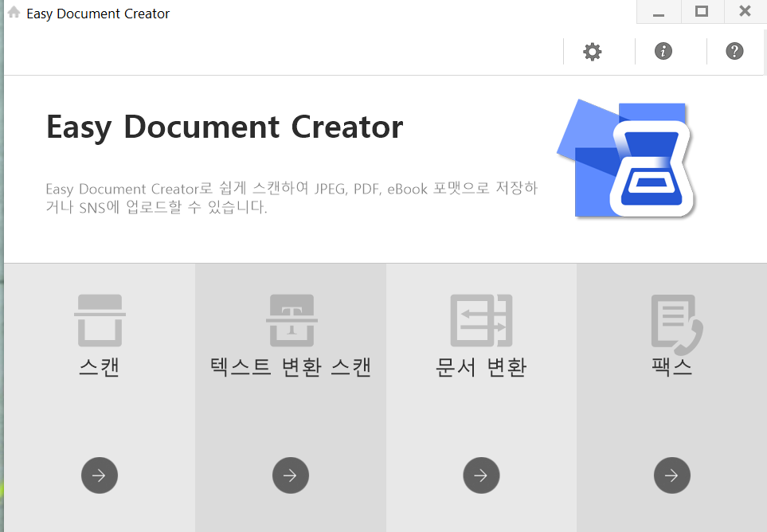Minimize the Easy Document Creator window
The width and height of the screenshot is (767, 532).
659,12
